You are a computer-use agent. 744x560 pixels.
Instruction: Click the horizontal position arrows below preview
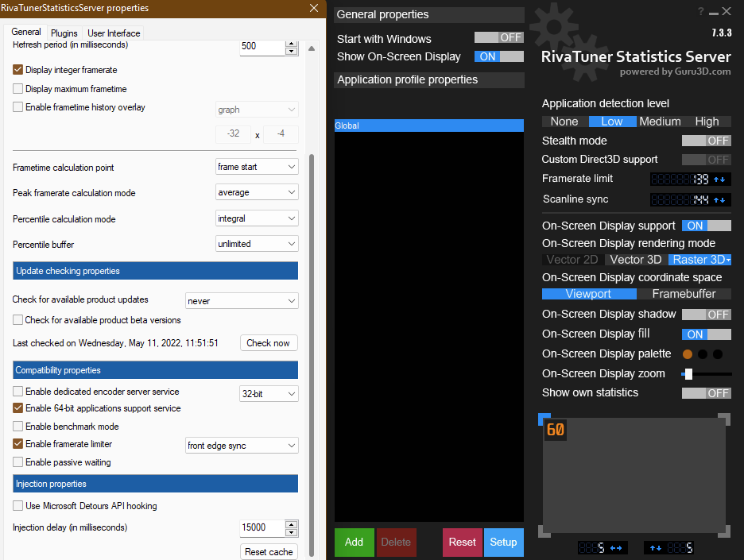pos(616,548)
